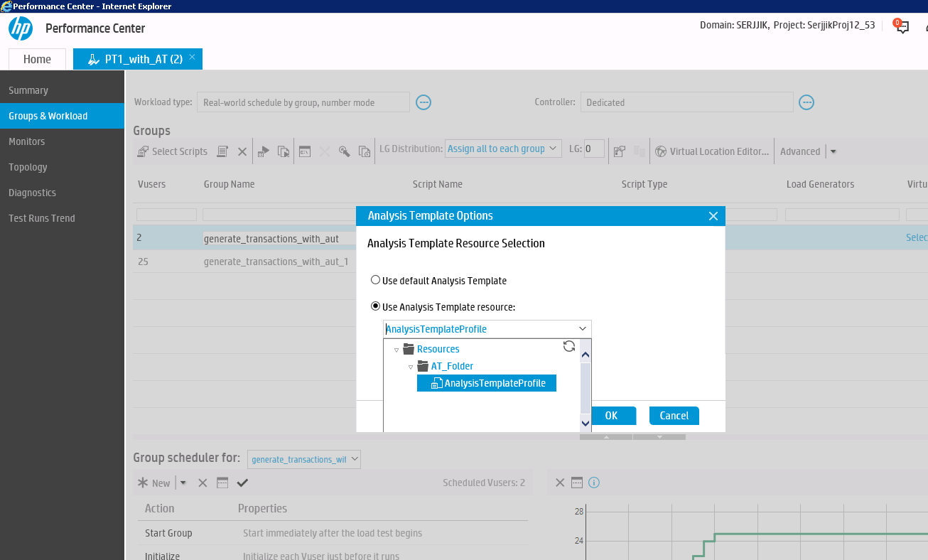
Task: Click the Workload type ellipsis button
Action: click(423, 102)
